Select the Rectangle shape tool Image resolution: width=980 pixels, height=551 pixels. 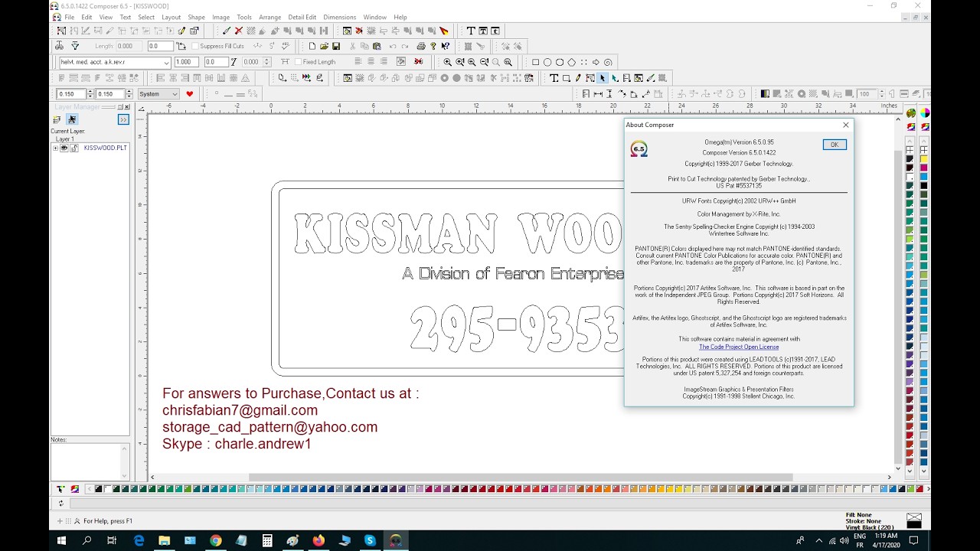(535, 62)
